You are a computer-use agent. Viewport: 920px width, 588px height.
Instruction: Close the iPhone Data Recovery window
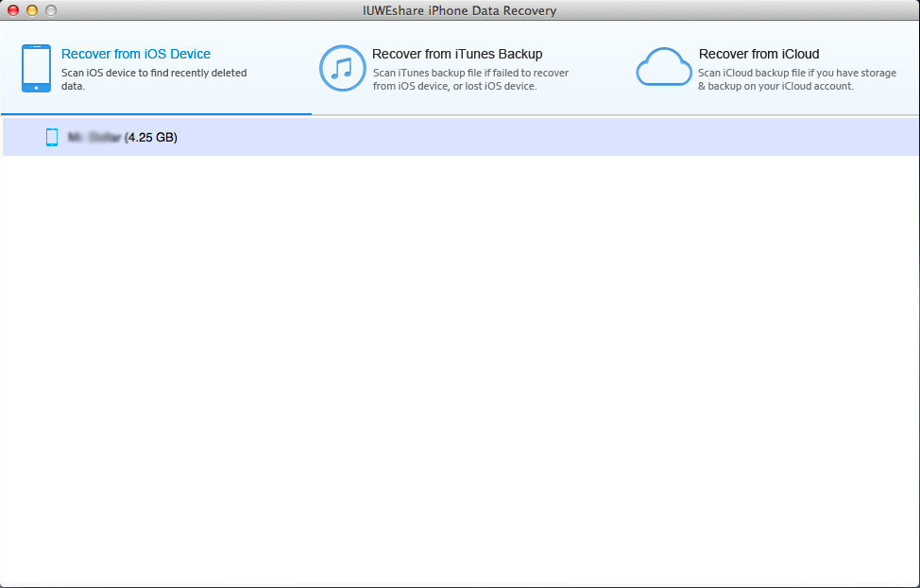tap(13, 10)
